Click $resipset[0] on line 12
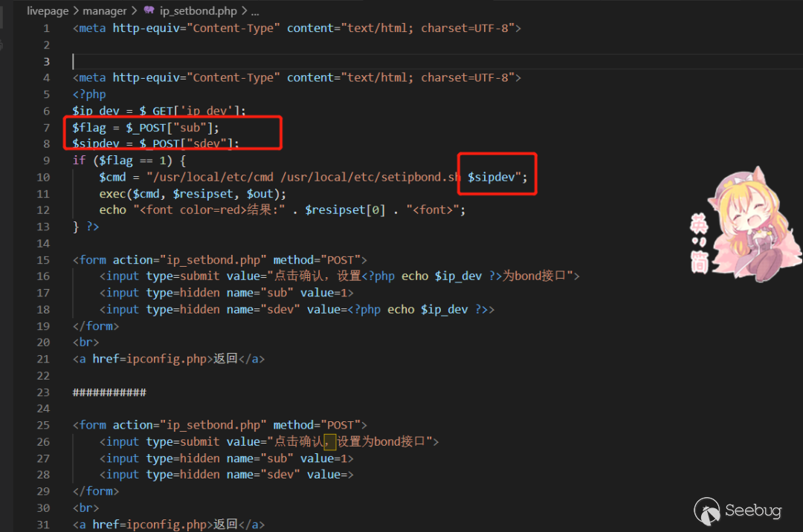 345,210
